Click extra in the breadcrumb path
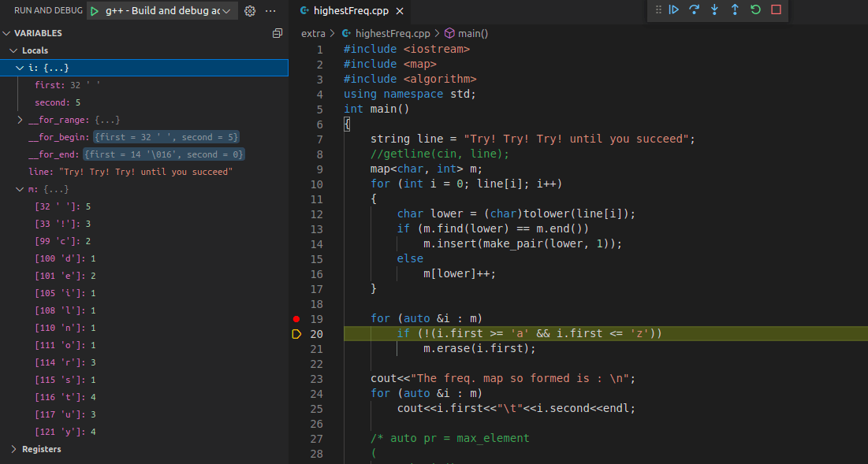 (314, 33)
